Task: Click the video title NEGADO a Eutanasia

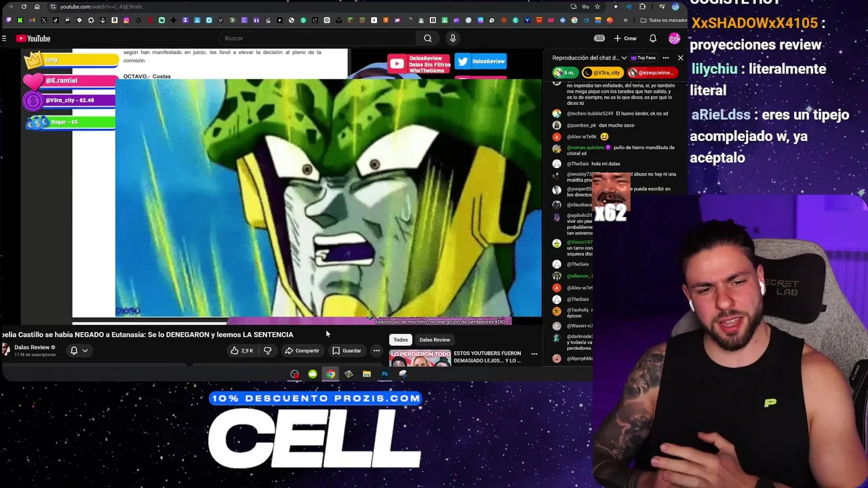Action: tap(147, 335)
